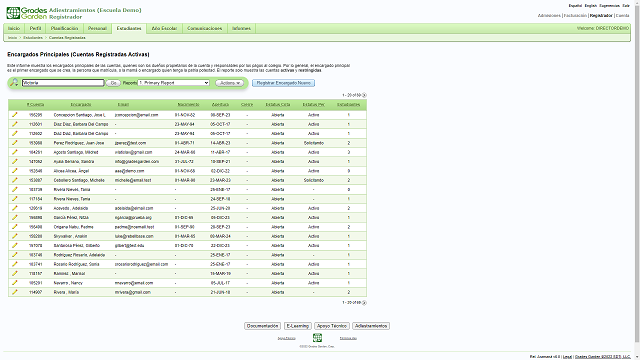Screen dimensions: 640x360
Task: Edit Ramírez, Marisol via pencil icon
Action: click(15, 273)
